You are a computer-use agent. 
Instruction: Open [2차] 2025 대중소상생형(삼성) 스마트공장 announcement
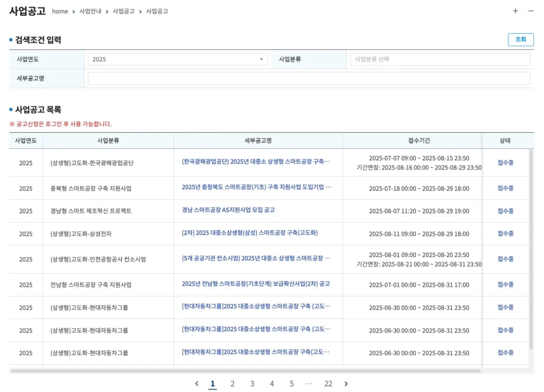pyautogui.click(x=250, y=233)
